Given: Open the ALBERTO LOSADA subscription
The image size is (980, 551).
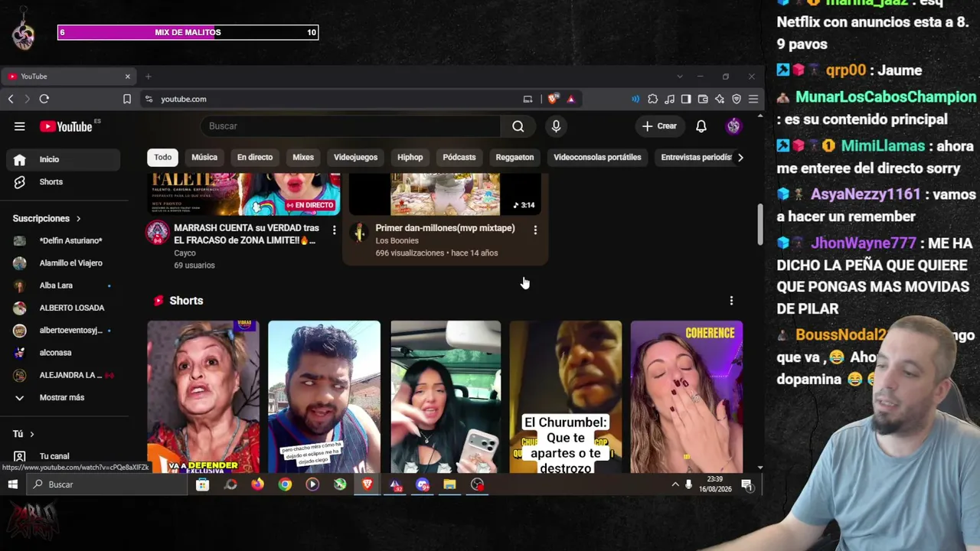Looking at the screenshot, I should pyautogui.click(x=63, y=308).
